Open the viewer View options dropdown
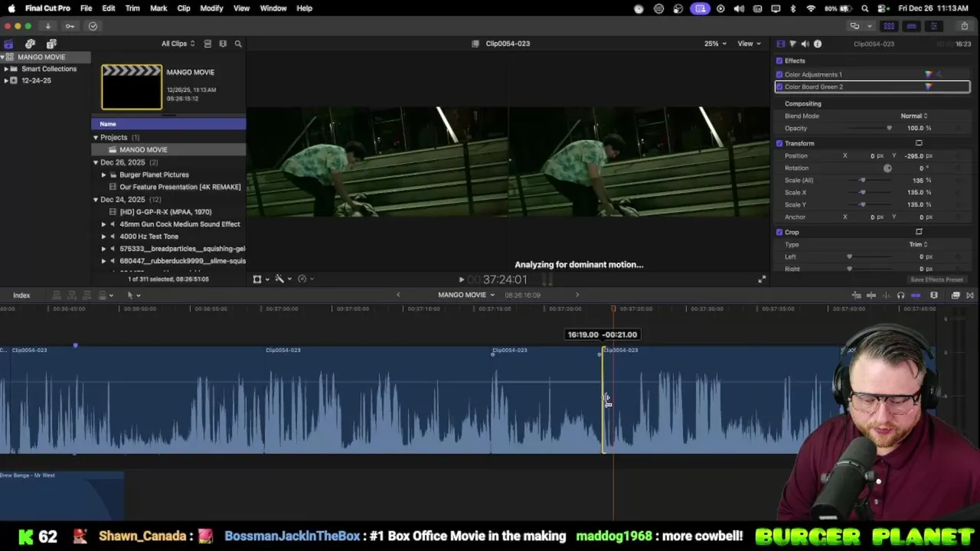This screenshot has height=551, width=980. click(x=748, y=44)
